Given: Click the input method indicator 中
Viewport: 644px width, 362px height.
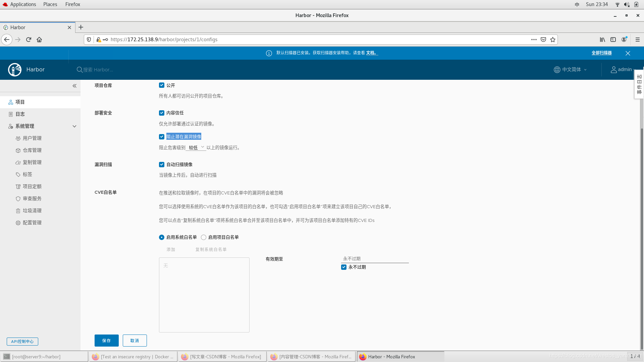Looking at the screenshot, I should click(577, 4).
